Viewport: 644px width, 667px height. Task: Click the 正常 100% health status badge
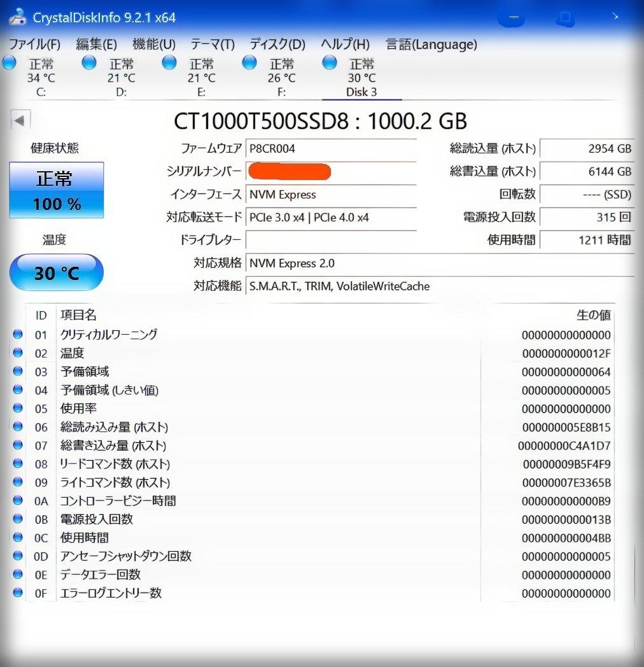click(56, 188)
